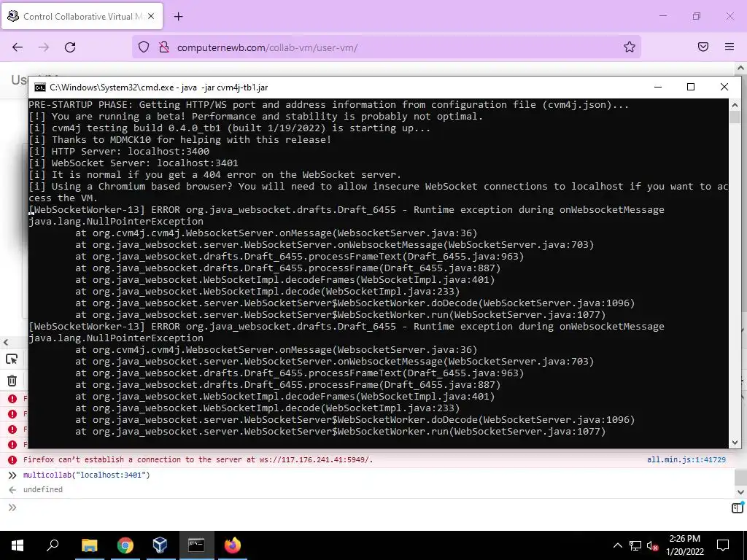Click the Thanks to MDMCK10 line

click(179, 139)
